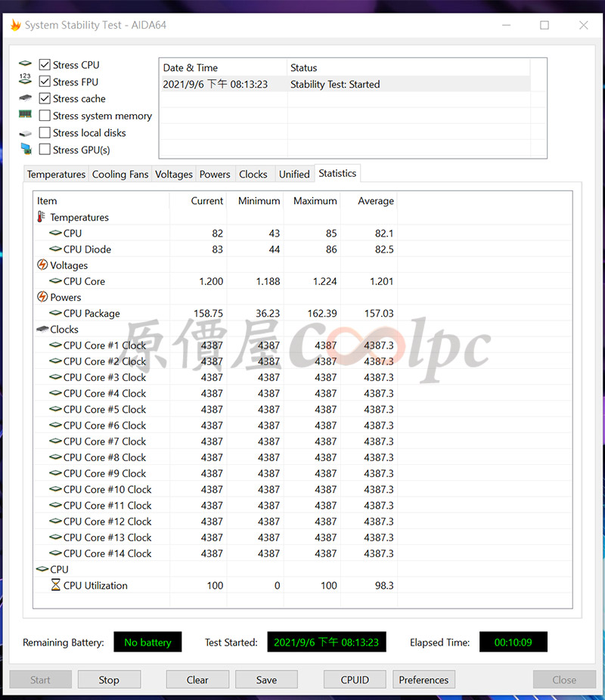Click the green icon beside CPU Core #9 Clock
The image size is (605, 700).
[55, 472]
